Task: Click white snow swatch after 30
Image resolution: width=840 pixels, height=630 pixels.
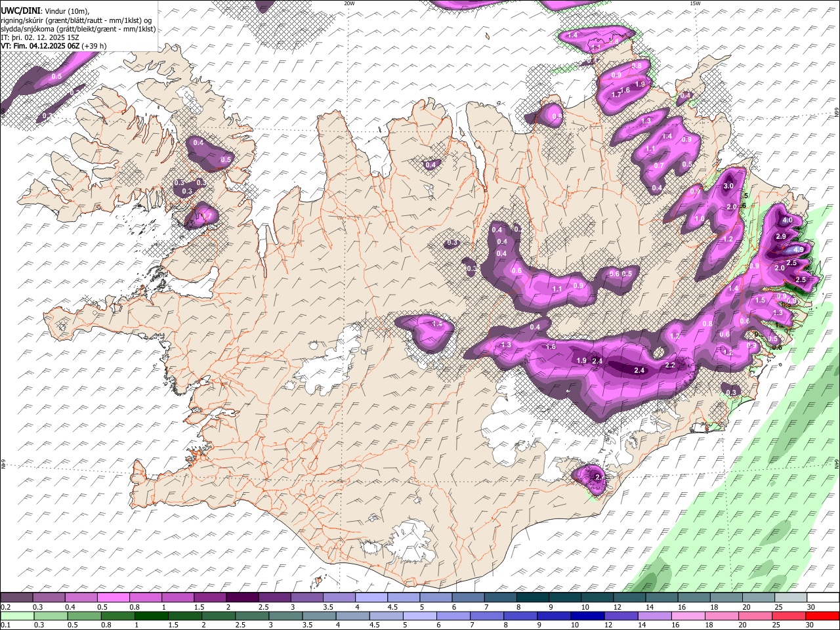Action: point(824,597)
